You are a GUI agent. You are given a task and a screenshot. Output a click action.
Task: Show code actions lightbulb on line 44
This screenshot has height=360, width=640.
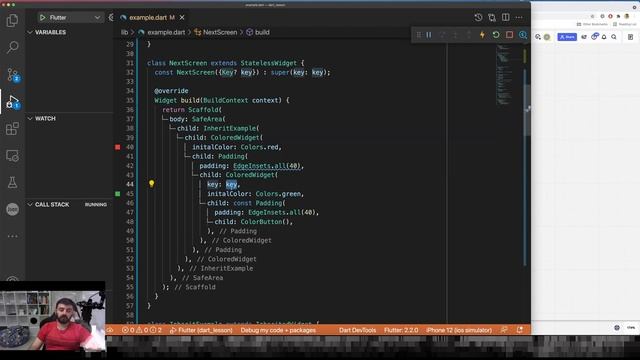pos(151,184)
